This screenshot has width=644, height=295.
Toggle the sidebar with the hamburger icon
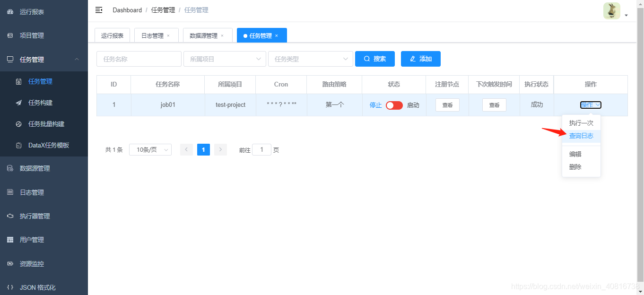click(x=99, y=10)
